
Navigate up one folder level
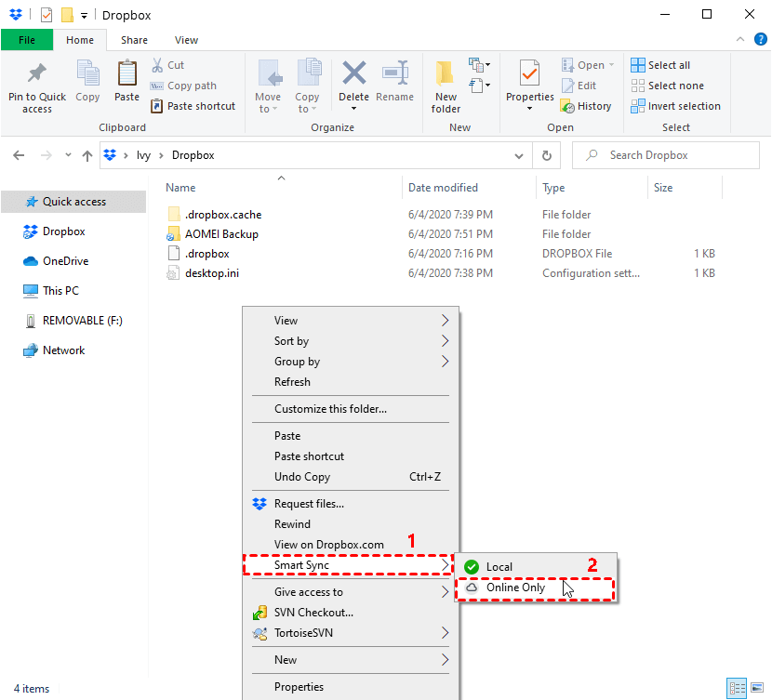click(87, 155)
